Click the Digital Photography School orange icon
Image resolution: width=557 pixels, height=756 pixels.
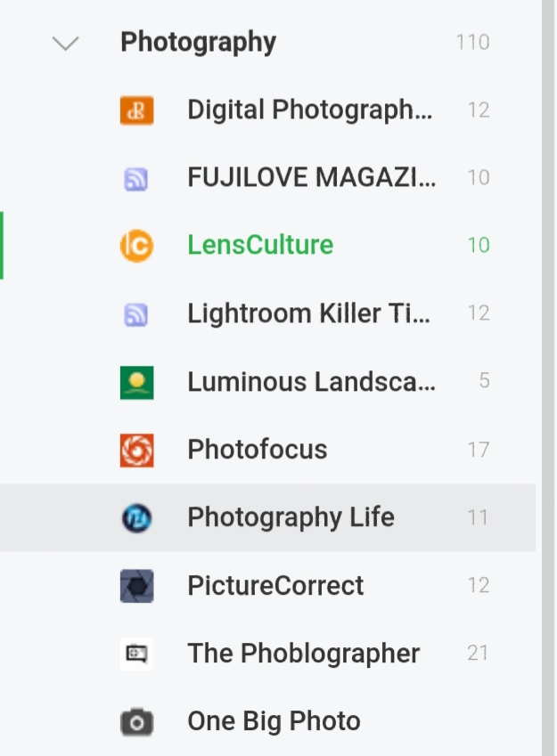click(x=136, y=110)
